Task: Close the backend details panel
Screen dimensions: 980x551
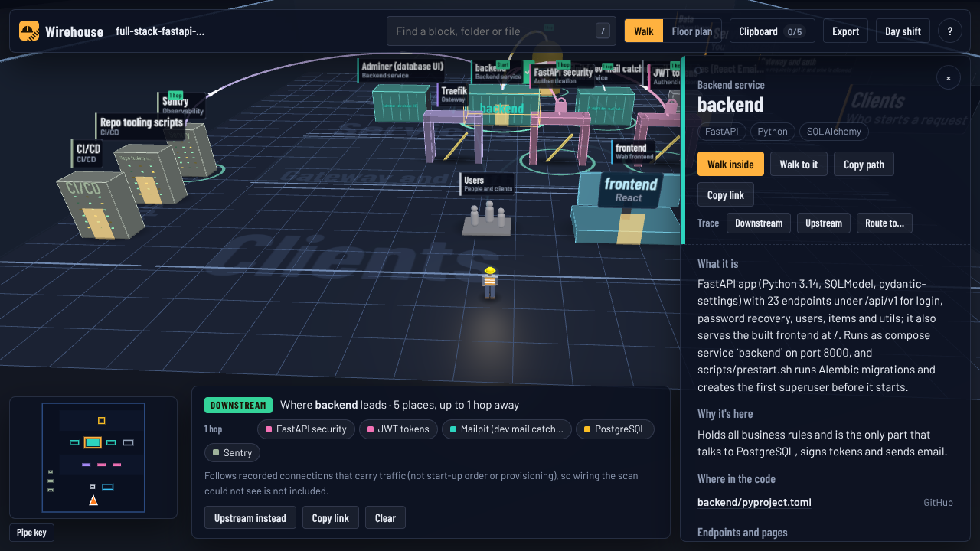Action: click(x=949, y=77)
